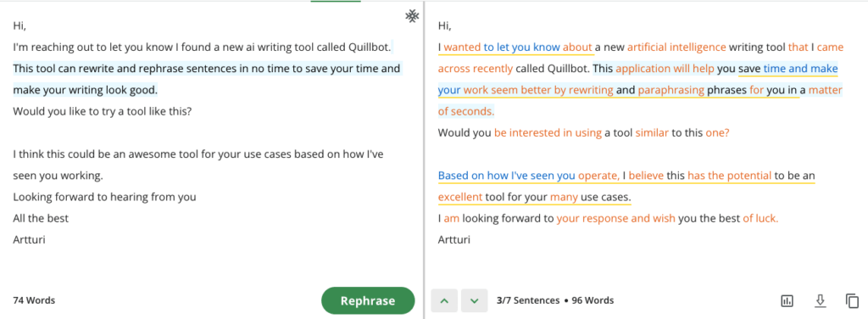Click the "3/7 Sentences" indicator

(x=528, y=300)
